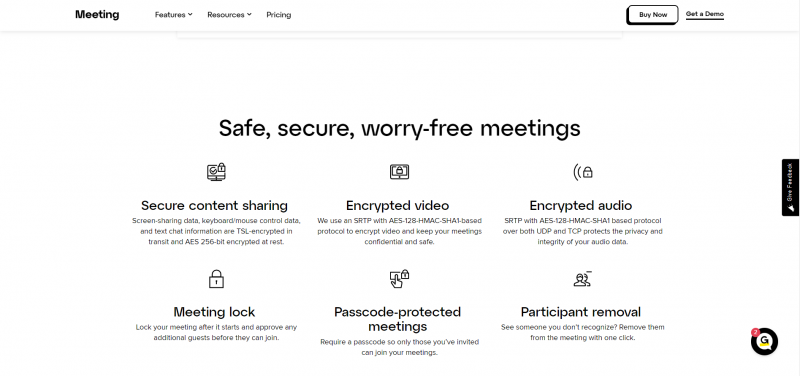Open the Give Feedback side tab
Image resolution: width=800 pixels, height=376 pixels.
(x=790, y=187)
